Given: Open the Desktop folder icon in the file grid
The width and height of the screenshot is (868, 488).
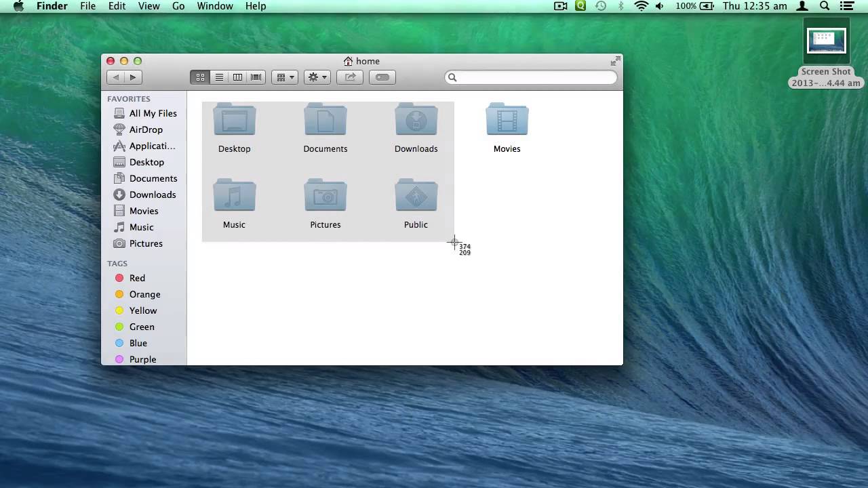Looking at the screenshot, I should [235, 121].
